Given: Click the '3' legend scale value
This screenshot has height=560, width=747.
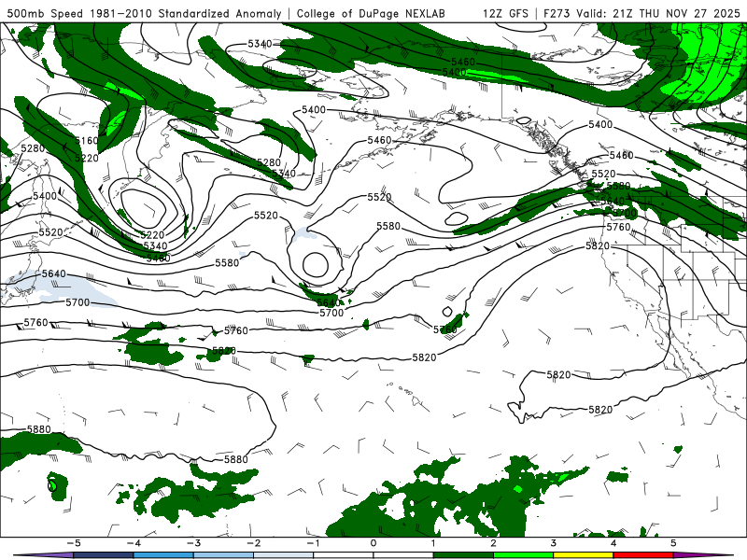Looking at the screenshot, I should point(554,543).
